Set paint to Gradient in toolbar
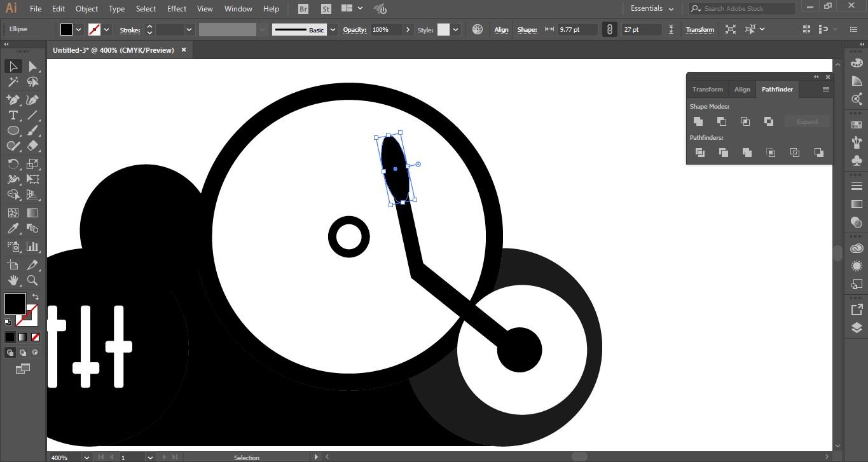 [23, 337]
